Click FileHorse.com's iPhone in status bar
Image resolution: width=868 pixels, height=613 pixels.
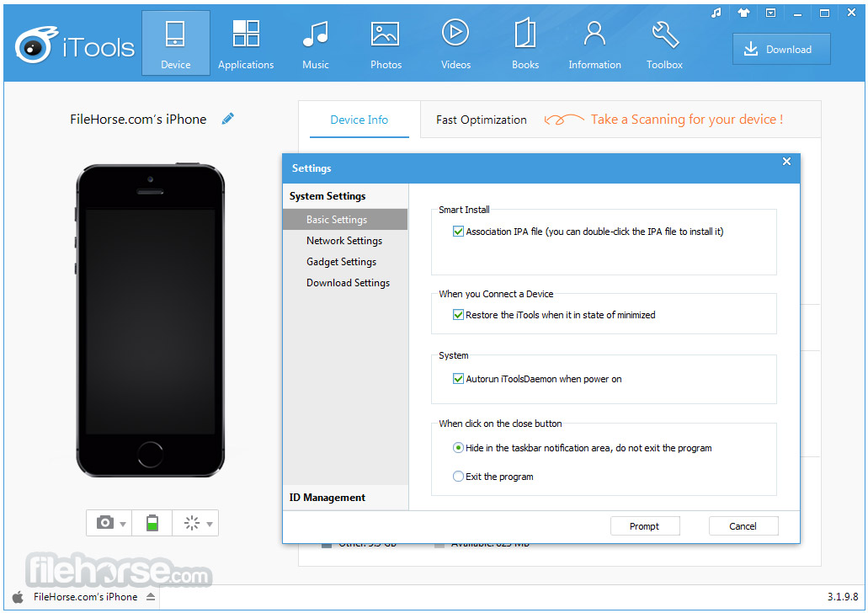point(85,597)
